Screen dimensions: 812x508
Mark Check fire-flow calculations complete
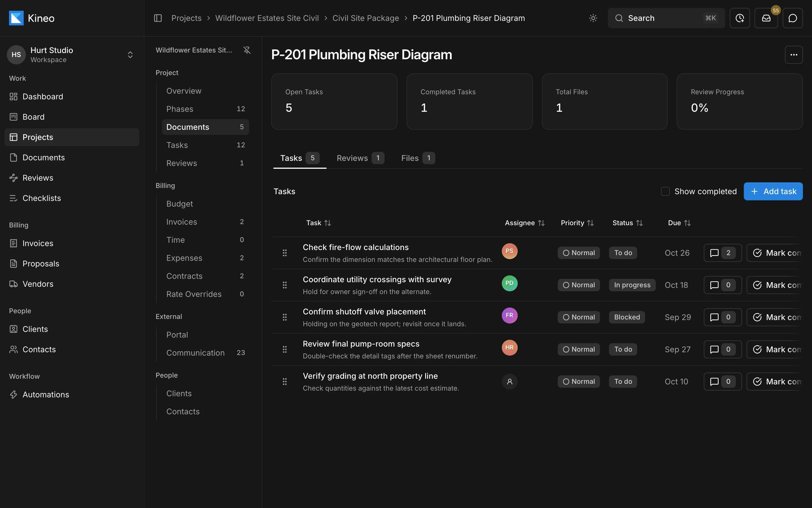[775, 253]
